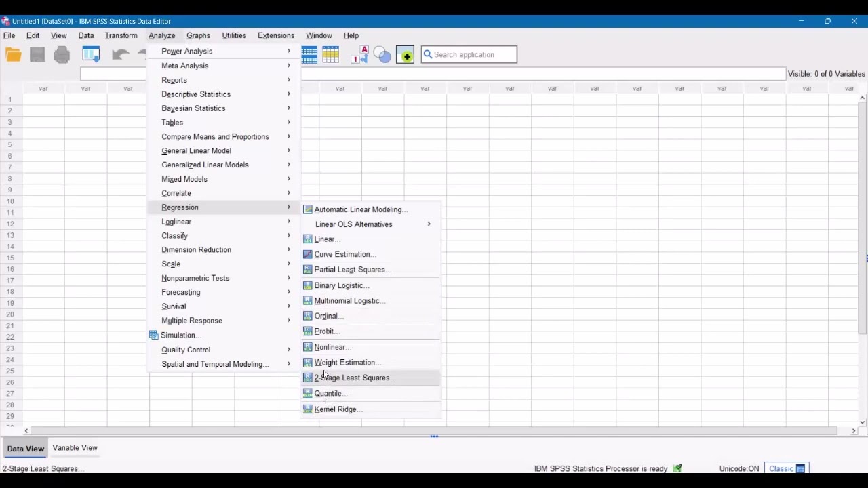This screenshot has height=488, width=868.
Task: Click 'IBM SPSS Statistics Processor is ready' text
Action: click(x=601, y=468)
